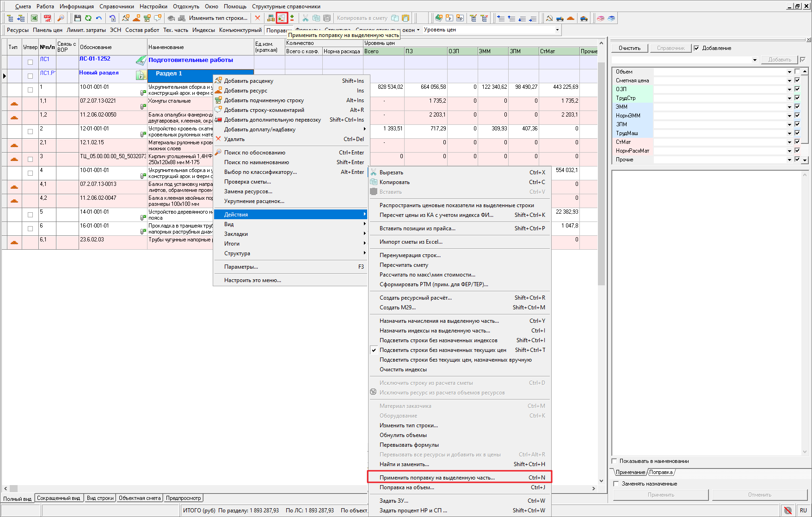Click the blue undo arrow icon

pos(99,18)
